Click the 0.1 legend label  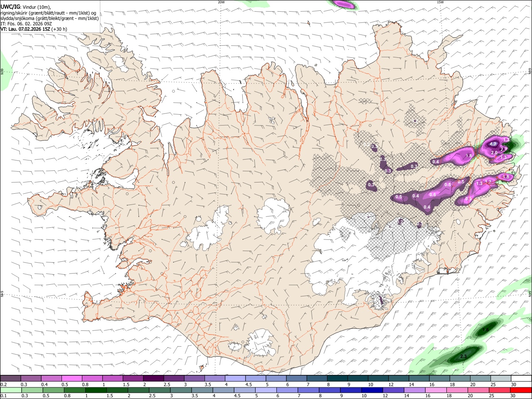point(3,396)
